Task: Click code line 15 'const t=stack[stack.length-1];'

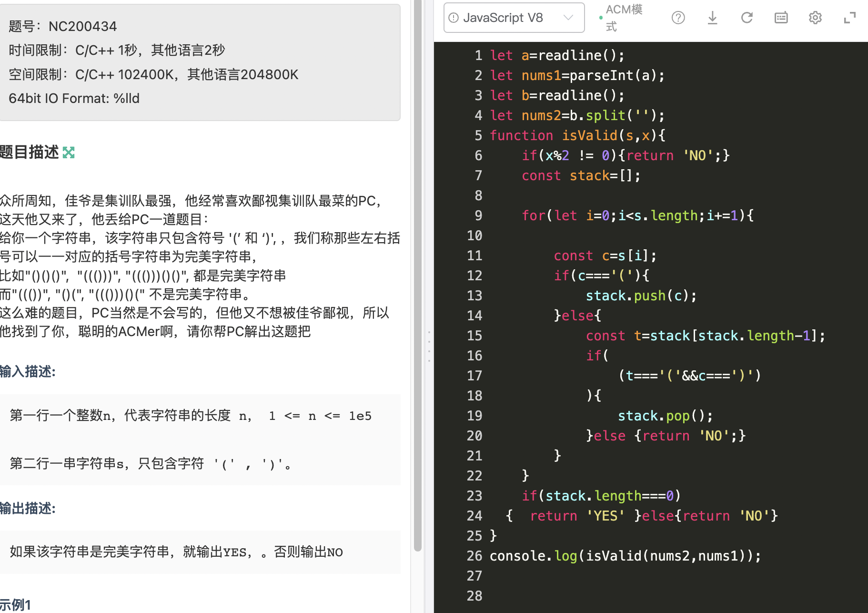Action: (705, 336)
